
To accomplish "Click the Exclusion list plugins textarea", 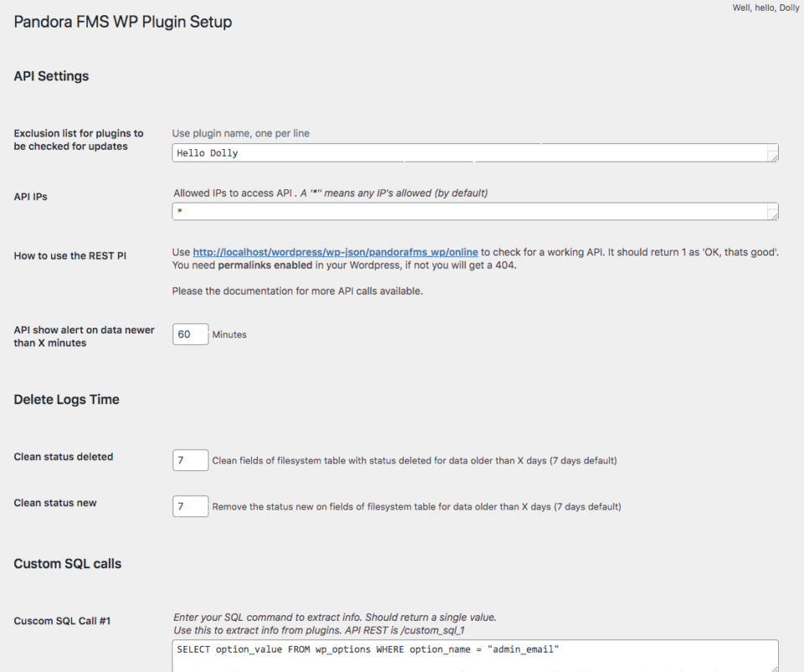I will [x=475, y=152].
